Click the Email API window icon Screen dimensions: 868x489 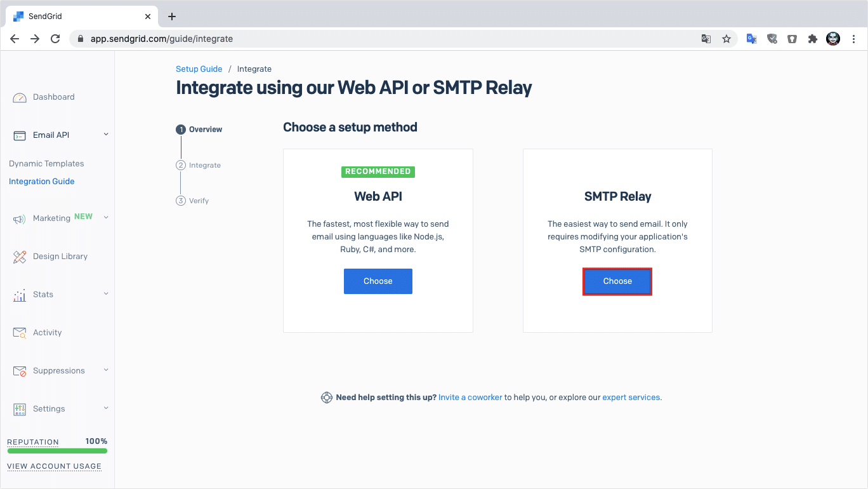tap(20, 135)
